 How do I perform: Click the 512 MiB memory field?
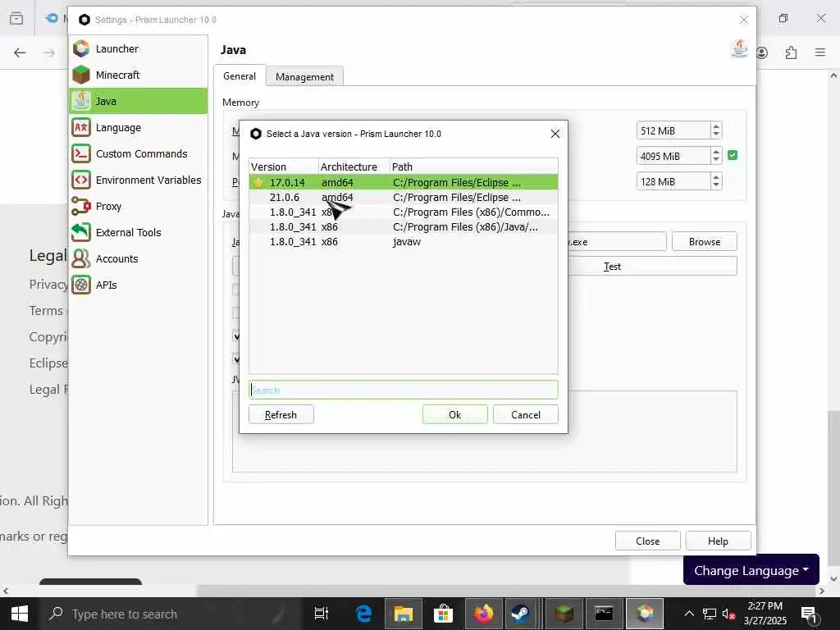point(673,130)
